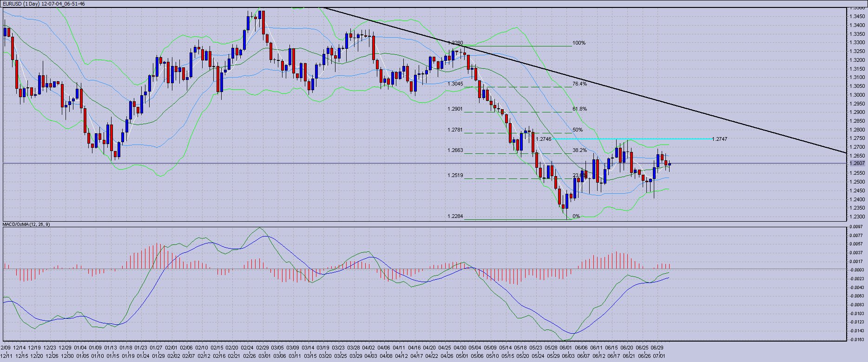Image resolution: width=868 pixels, height=362 pixels.
Task: Click the 1.2663 Fibonacci price label
Action: click(x=455, y=151)
